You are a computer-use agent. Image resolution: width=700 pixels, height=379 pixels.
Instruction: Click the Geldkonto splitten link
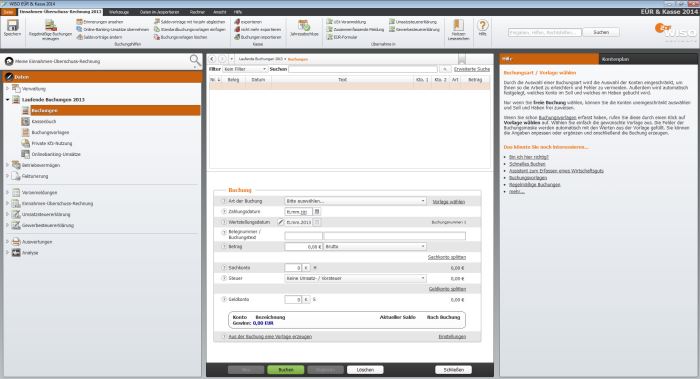447,289
